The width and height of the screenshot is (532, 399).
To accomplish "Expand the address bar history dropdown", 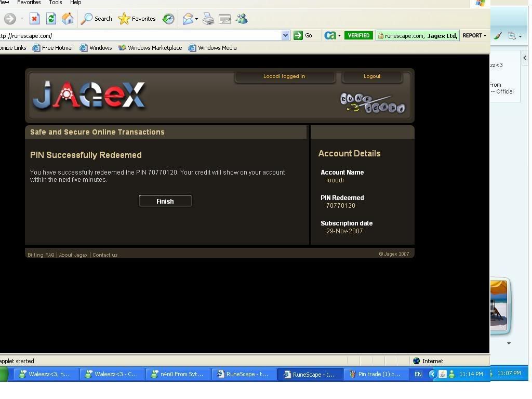I will point(286,35).
